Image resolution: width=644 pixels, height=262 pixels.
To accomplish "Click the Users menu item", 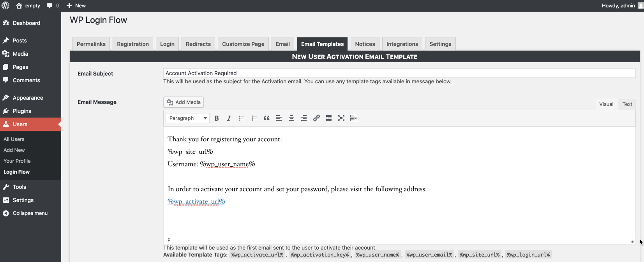I will tap(30, 124).
